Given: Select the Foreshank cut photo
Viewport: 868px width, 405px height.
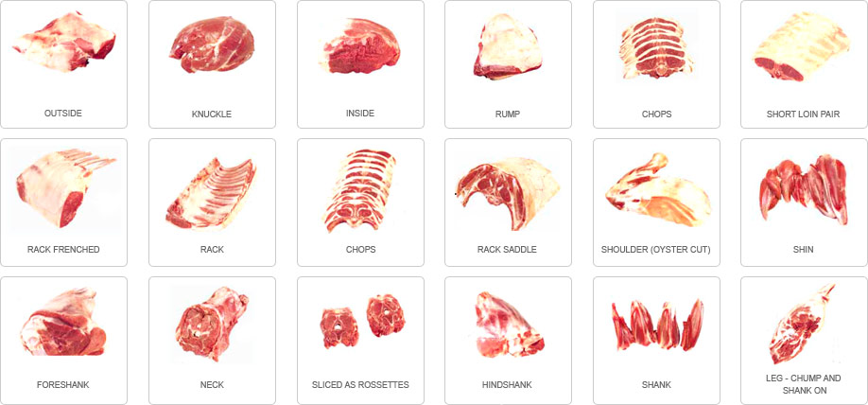Looking at the screenshot, I should [x=62, y=322].
